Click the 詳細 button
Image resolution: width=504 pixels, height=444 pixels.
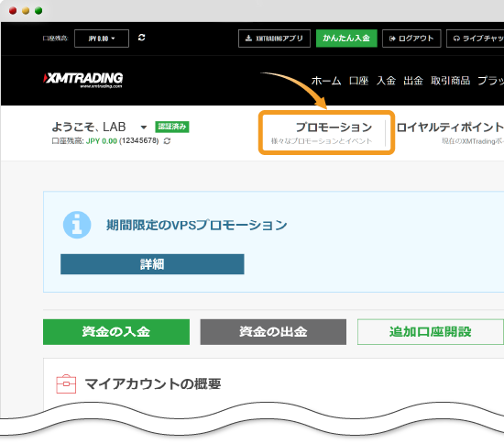click(152, 264)
